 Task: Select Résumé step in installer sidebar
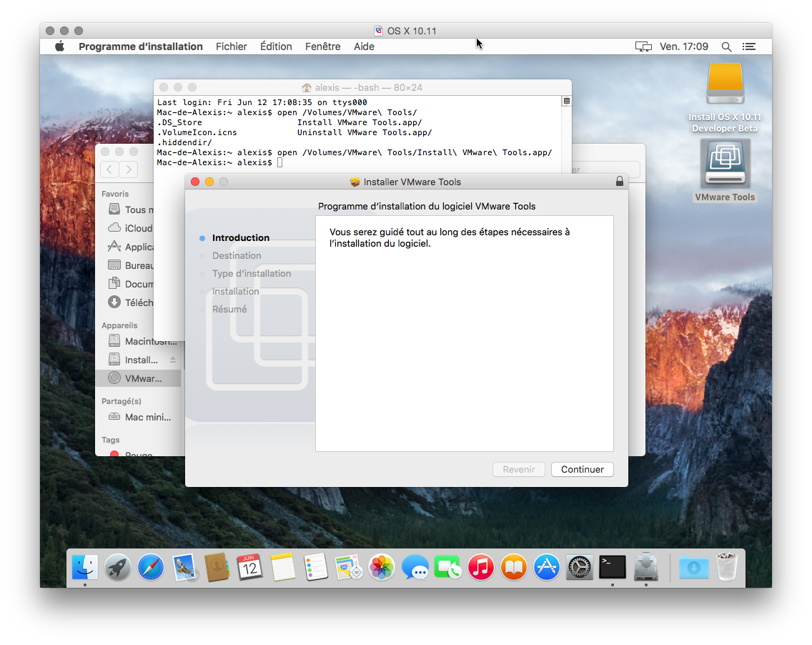(229, 310)
